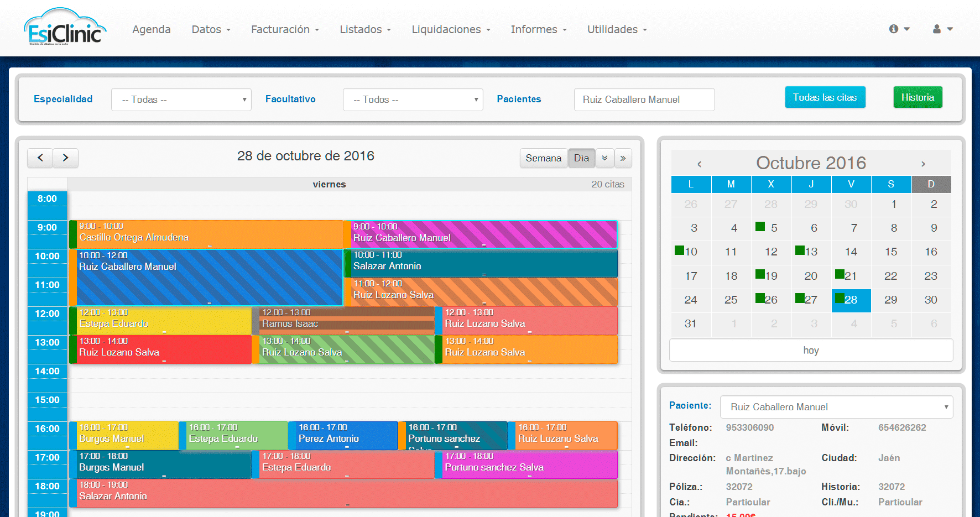Open 12:00 Estepa Eduardo appointment
The width and height of the screenshot is (980, 517).
tap(160, 321)
